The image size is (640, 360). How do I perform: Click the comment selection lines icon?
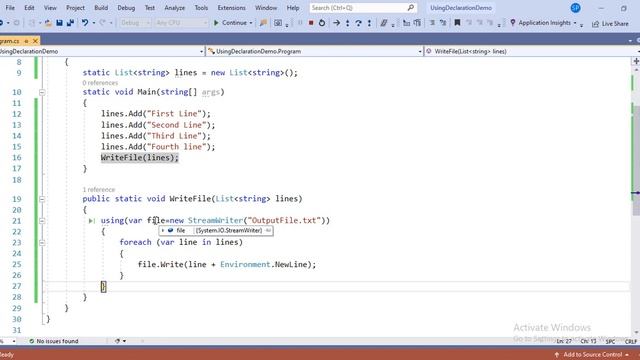(432, 23)
